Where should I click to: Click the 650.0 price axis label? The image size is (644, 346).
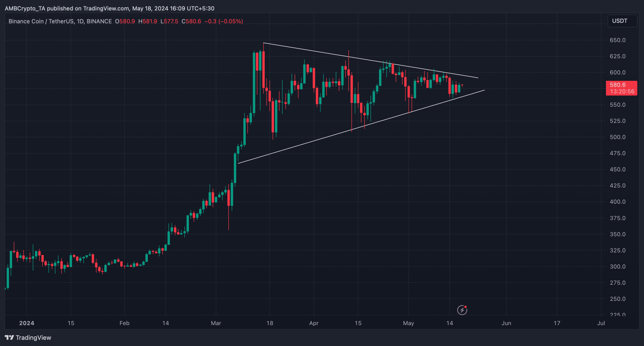tap(617, 40)
